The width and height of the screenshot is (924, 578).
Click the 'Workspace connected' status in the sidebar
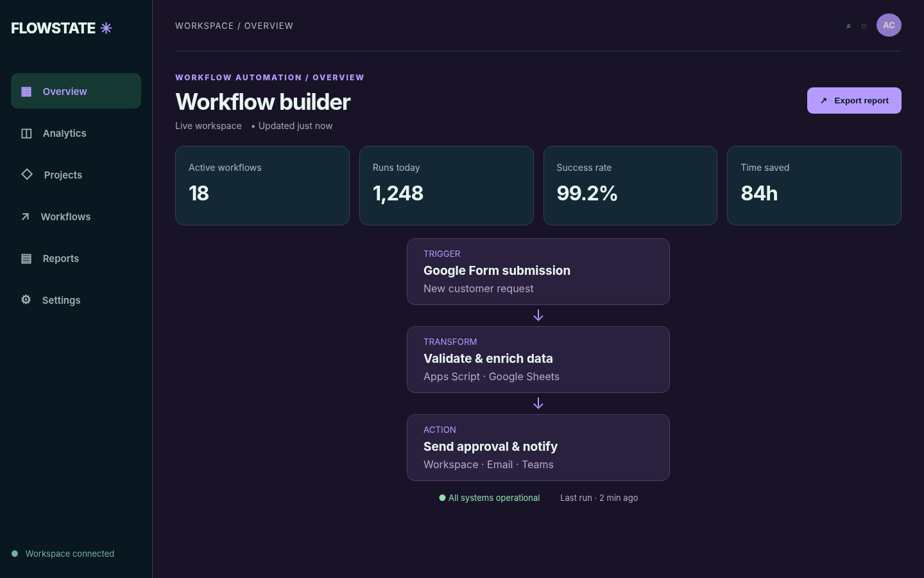(x=63, y=554)
